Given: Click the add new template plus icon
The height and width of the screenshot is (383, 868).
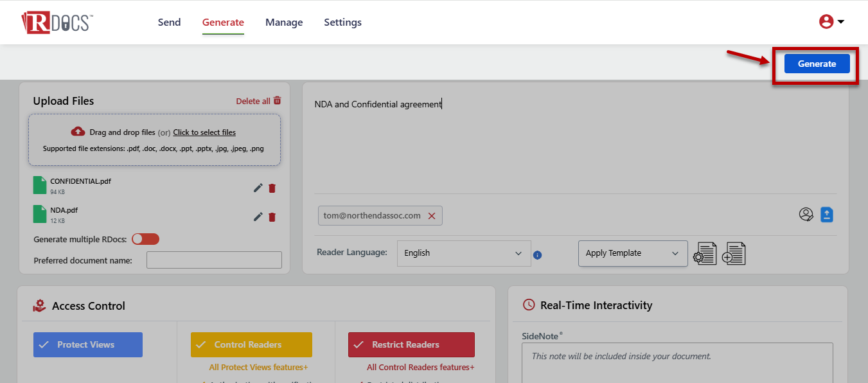Looking at the screenshot, I should [x=734, y=254].
